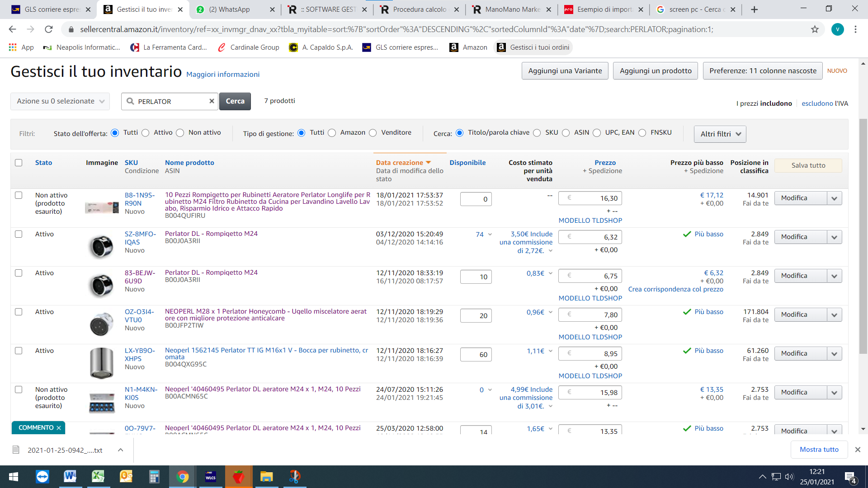The image size is (868, 488).
Task: Open Excel from the taskbar
Action: tap(98, 477)
